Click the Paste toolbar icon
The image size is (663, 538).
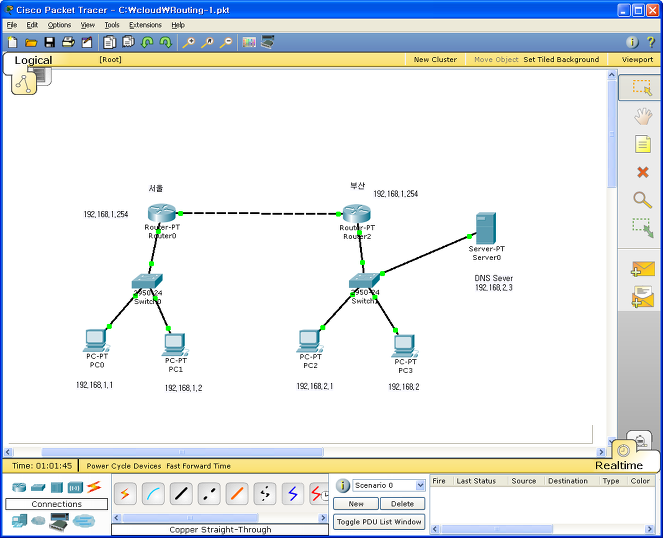(128, 42)
